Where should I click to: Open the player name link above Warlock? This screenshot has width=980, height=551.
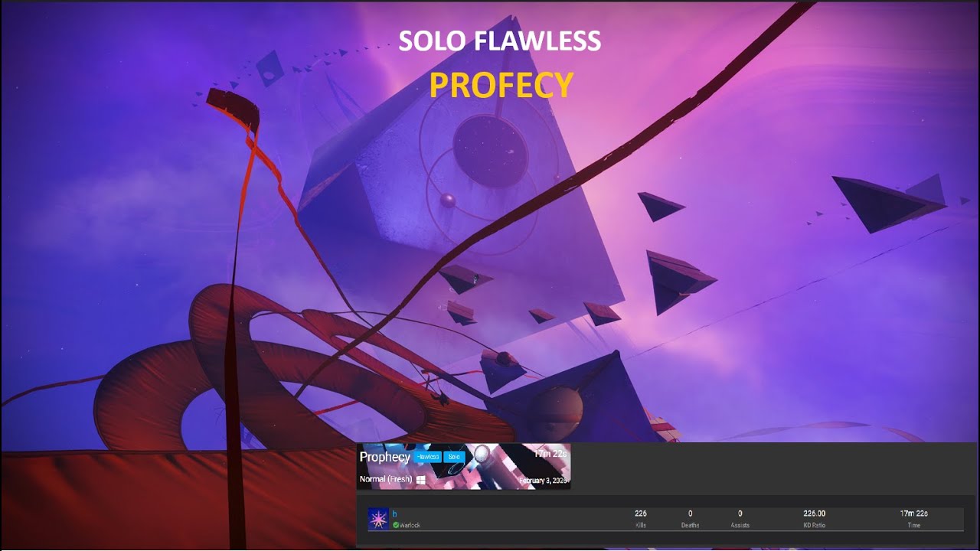pyautogui.click(x=395, y=514)
